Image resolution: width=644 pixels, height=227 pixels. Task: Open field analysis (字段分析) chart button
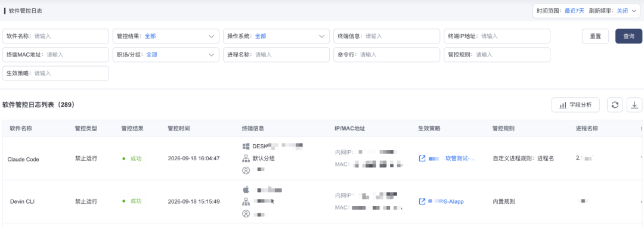coord(575,105)
